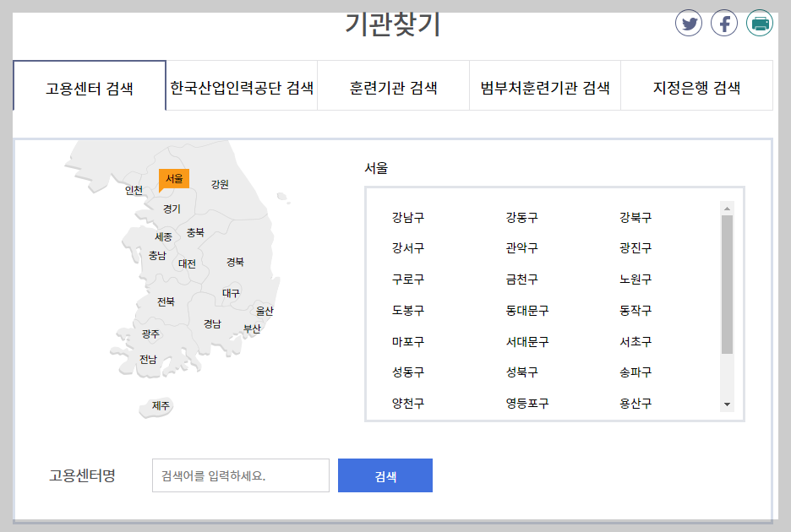Print the page using the printer icon

point(760,23)
